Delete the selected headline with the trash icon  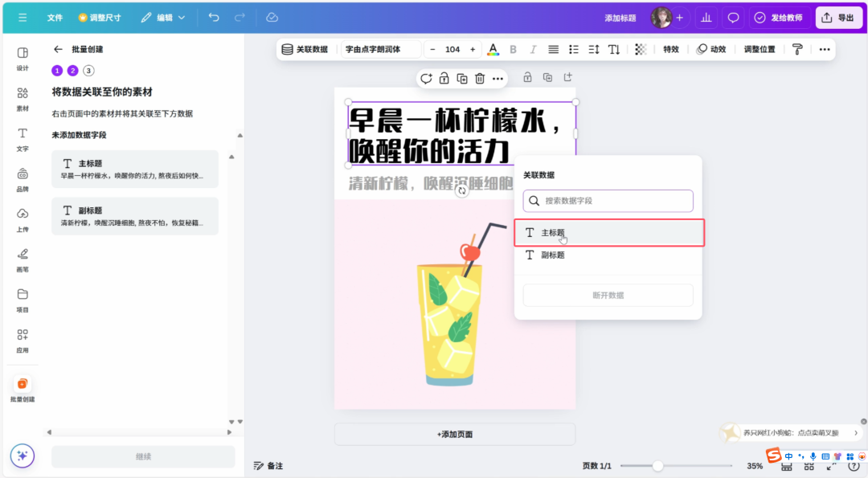(x=478, y=78)
